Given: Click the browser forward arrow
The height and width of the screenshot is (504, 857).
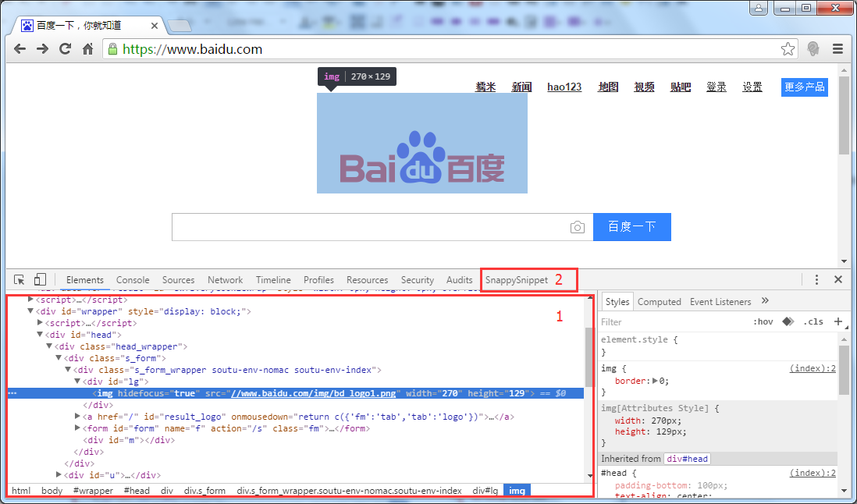Looking at the screenshot, I should [42, 49].
